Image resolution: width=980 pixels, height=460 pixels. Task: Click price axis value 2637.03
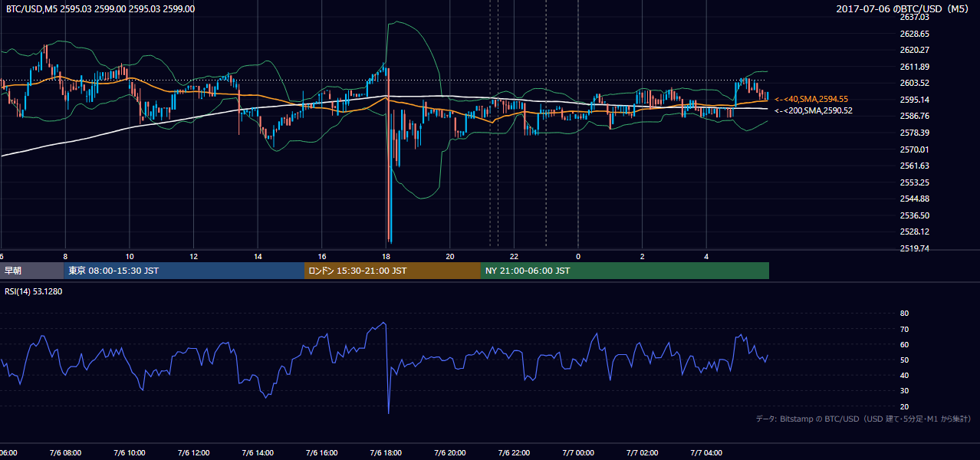[x=915, y=17]
